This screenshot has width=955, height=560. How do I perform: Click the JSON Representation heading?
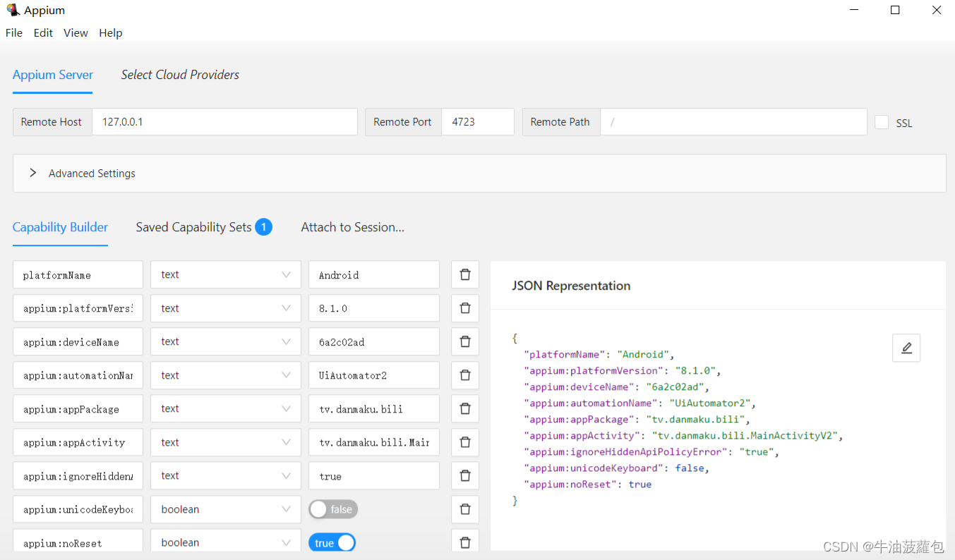click(571, 286)
